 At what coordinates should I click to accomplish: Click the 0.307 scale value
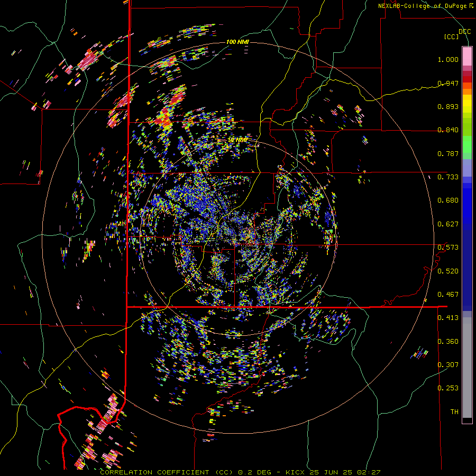[x=448, y=365]
